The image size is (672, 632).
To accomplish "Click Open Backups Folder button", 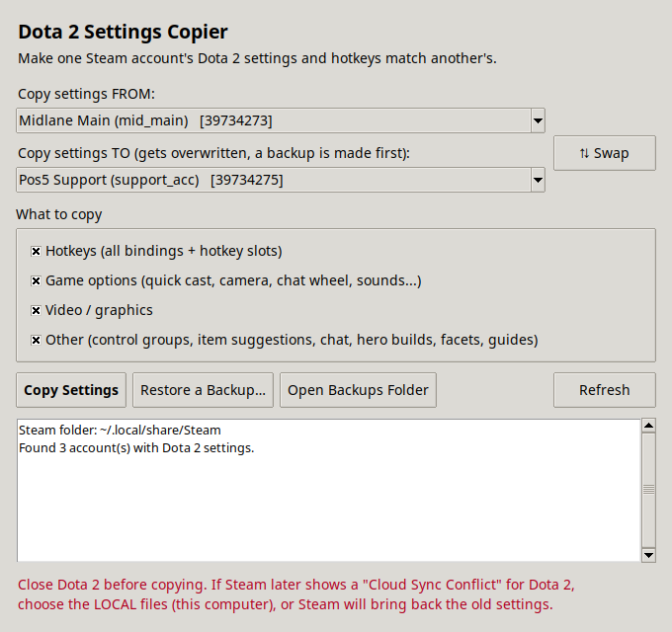I will pyautogui.click(x=358, y=390).
